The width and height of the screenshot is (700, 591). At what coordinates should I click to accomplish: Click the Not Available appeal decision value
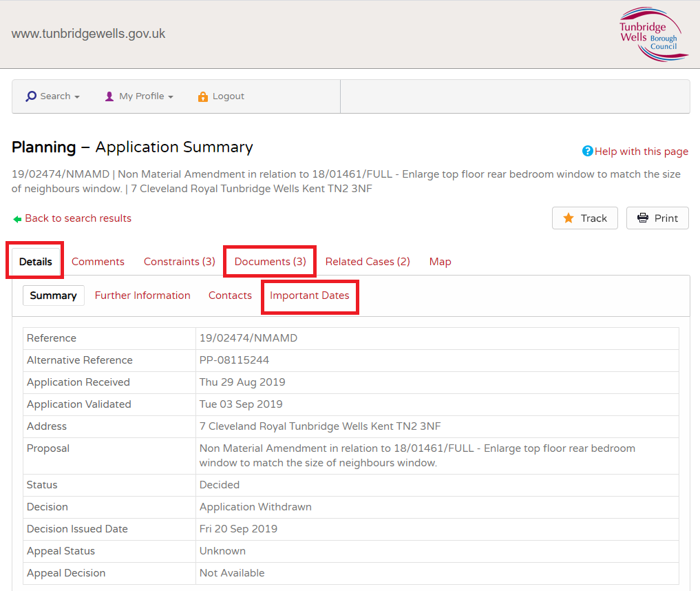pos(232,573)
